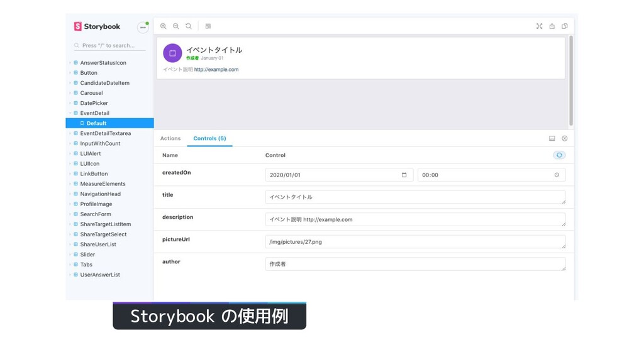The width and height of the screenshot is (644, 362).
Task: Expand the Button component
Action: [x=89, y=73]
